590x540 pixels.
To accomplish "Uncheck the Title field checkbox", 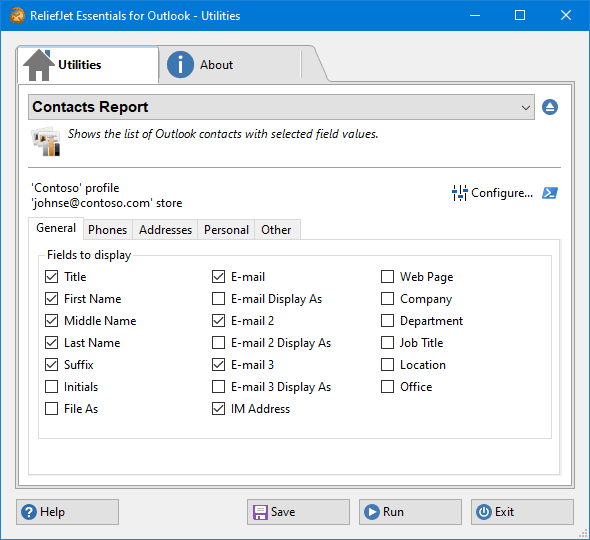I will [x=52, y=277].
